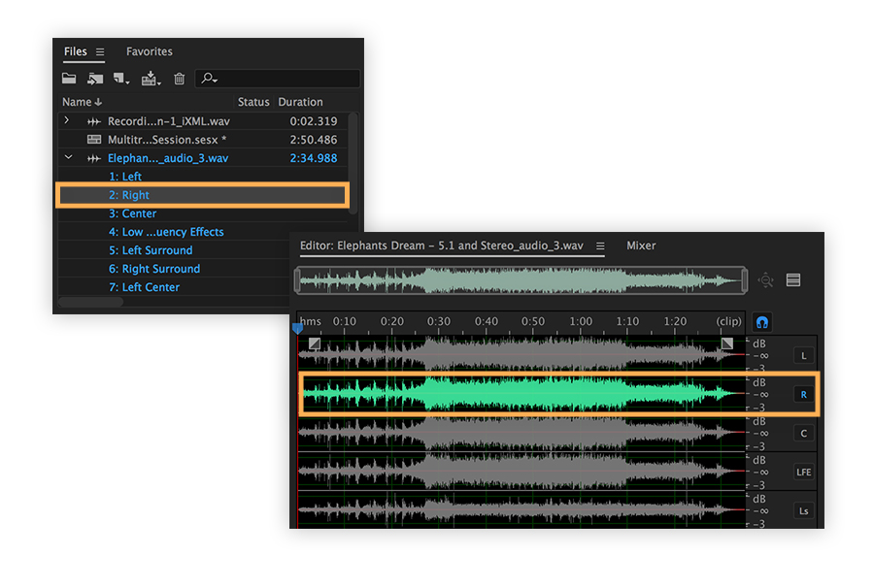874x588 pixels.
Task: Click the blue headphones monitoring icon
Action: coord(762,321)
